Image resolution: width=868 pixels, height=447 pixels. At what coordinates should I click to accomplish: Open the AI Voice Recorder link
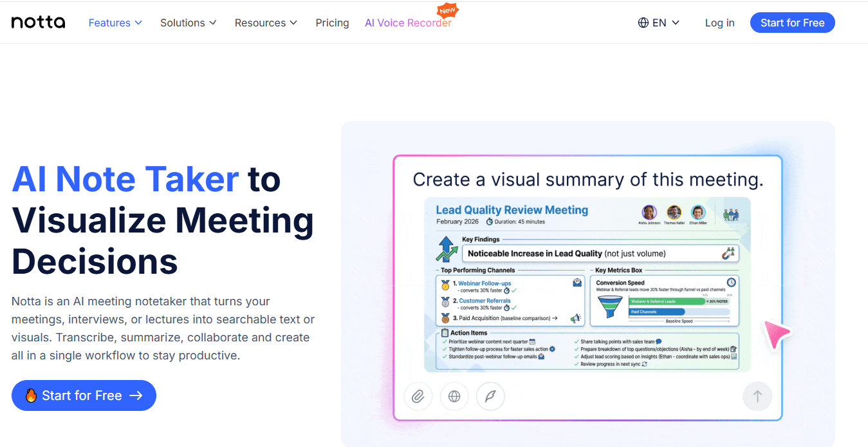click(x=408, y=23)
